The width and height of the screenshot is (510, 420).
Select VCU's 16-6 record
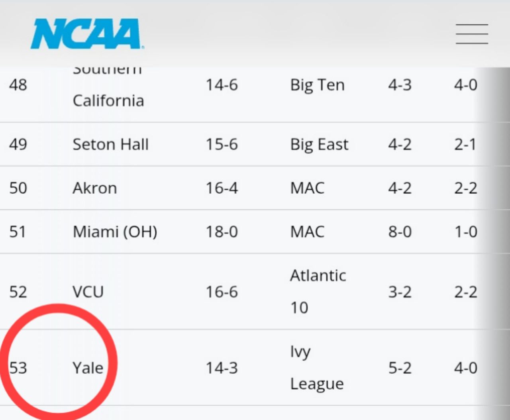tap(222, 292)
